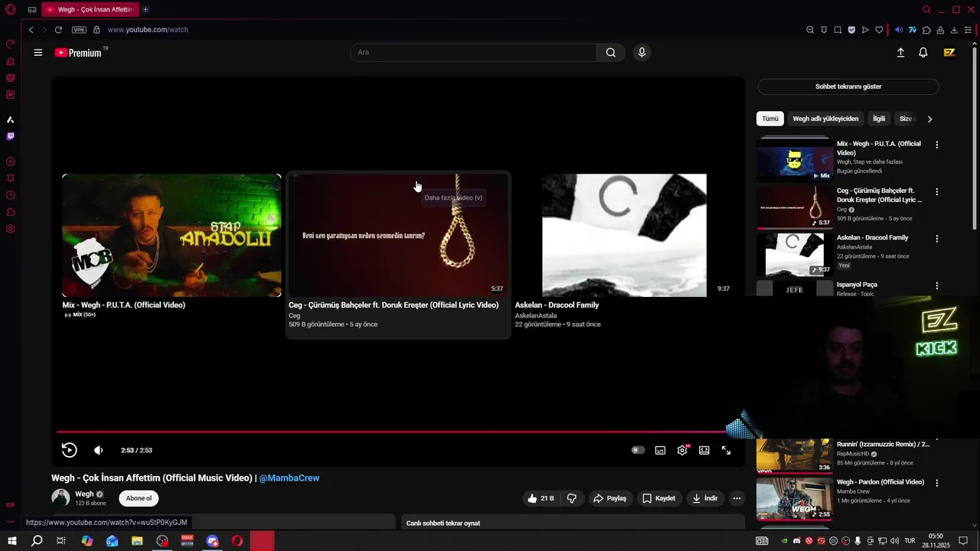Open a new browser tab with plus
The image size is (980, 551).
pos(145,10)
